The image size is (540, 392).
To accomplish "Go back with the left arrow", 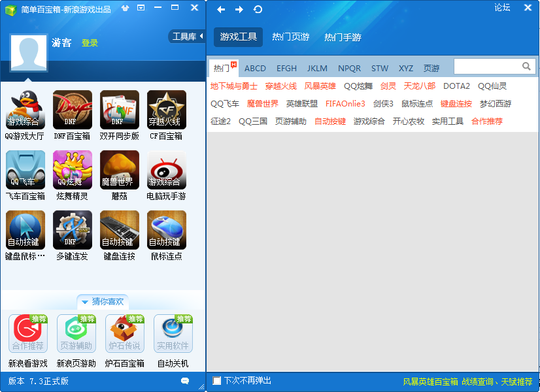I will click(221, 10).
